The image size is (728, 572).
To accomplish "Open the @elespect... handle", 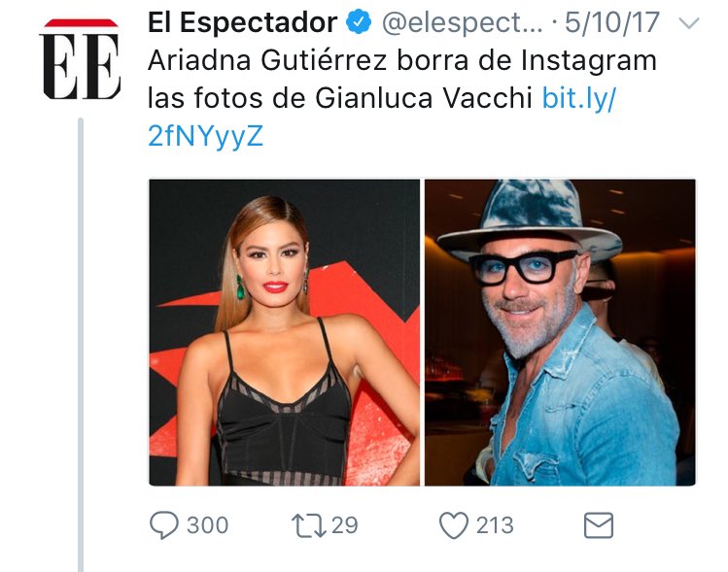I will 462,23.
